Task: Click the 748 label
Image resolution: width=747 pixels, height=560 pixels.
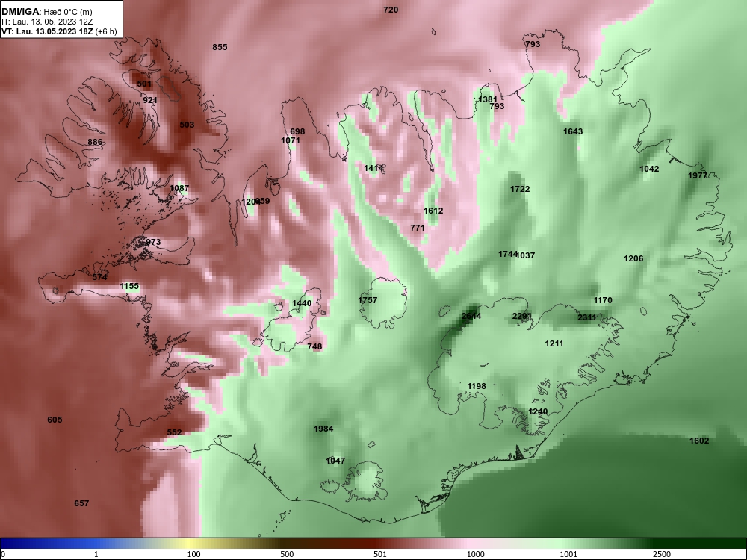Action: [314, 346]
